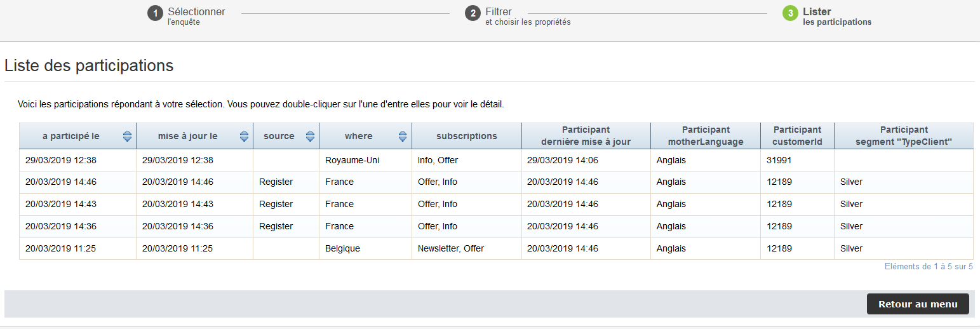Sort by the 'a participé le' column arrows
The image size is (980, 329).
click(127, 136)
